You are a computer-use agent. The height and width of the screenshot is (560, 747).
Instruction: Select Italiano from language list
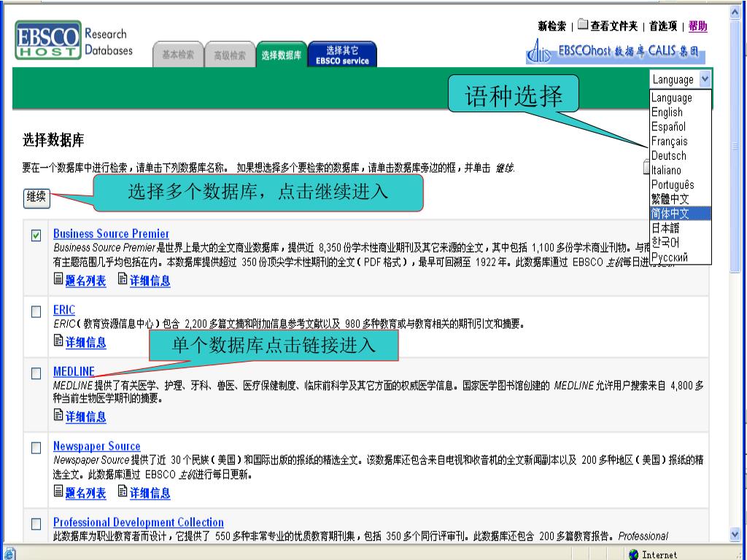(681, 170)
